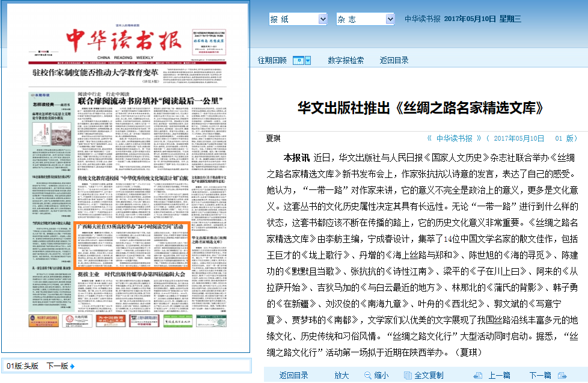The width and height of the screenshot is (588, 383).
Task: Click the 中华读书报 masthead on the page image
Action: point(124,40)
